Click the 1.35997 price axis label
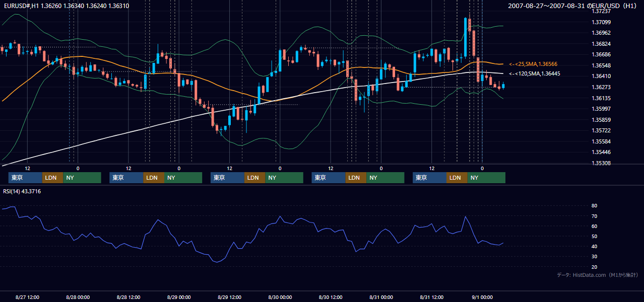 tap(602, 109)
